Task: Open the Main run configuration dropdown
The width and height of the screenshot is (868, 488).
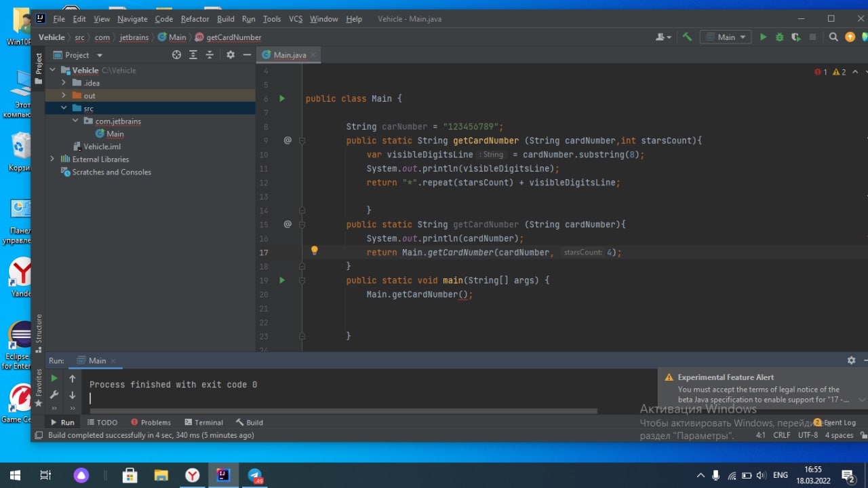Action: (x=726, y=37)
